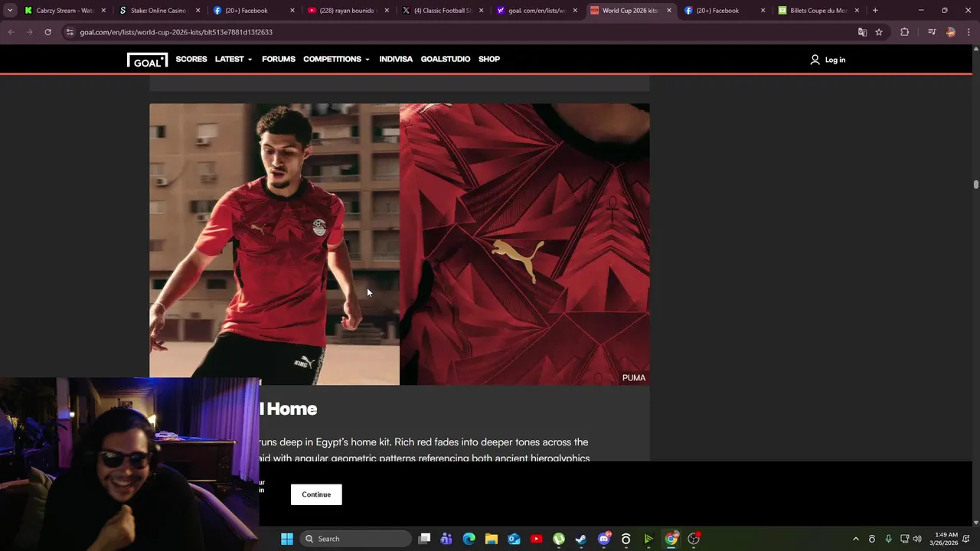Open the SCORES menu item
The image size is (980, 551).
click(x=191, y=59)
